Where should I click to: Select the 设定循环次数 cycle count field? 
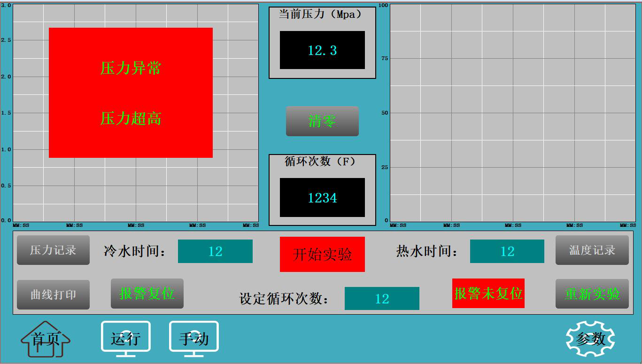click(x=382, y=298)
